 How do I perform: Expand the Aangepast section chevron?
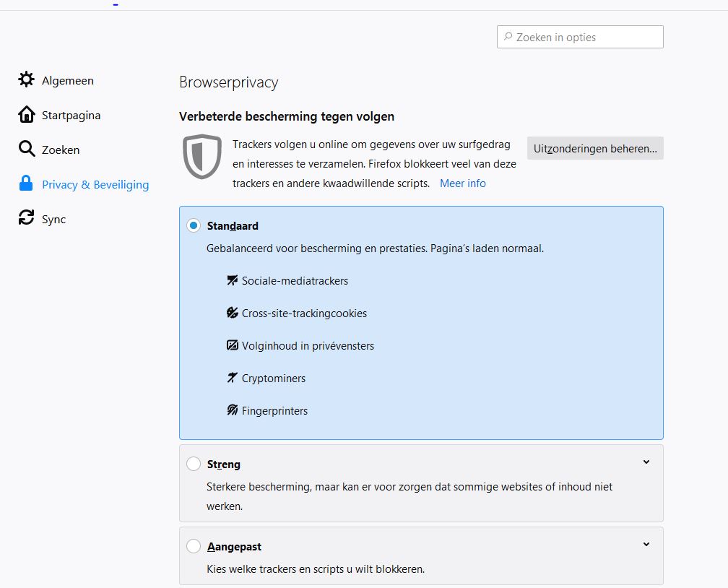pyautogui.click(x=646, y=545)
